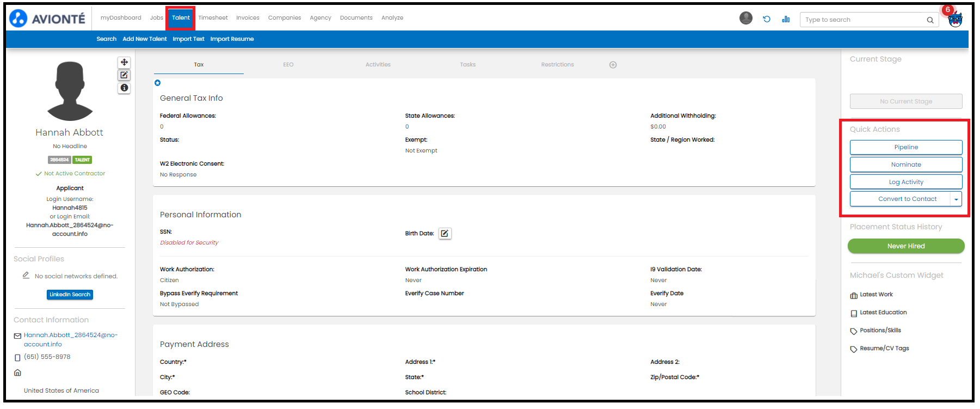980x409 pixels.
Task: Click the Pipeline quick action button
Action: pyautogui.click(x=906, y=148)
